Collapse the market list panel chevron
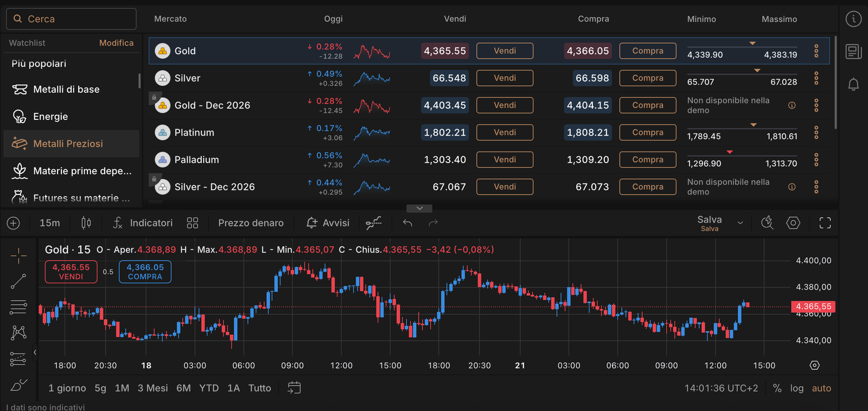Screen dimensions: 868x411 (x=419, y=208)
